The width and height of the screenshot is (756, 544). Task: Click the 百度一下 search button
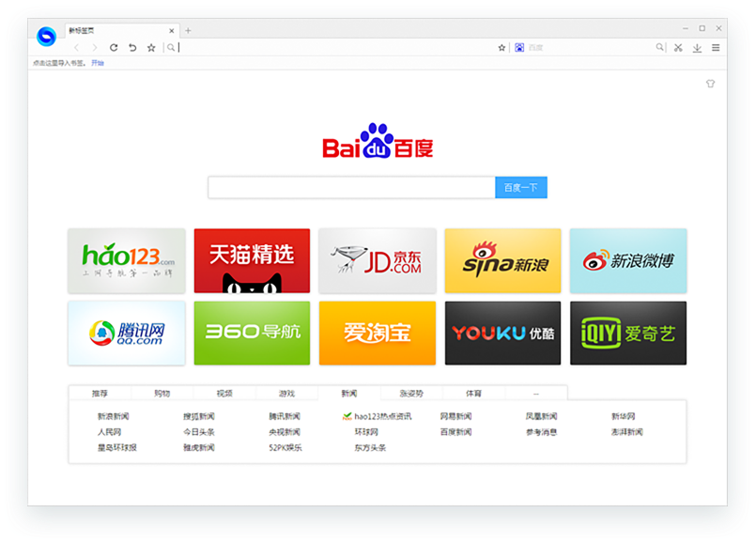point(521,187)
